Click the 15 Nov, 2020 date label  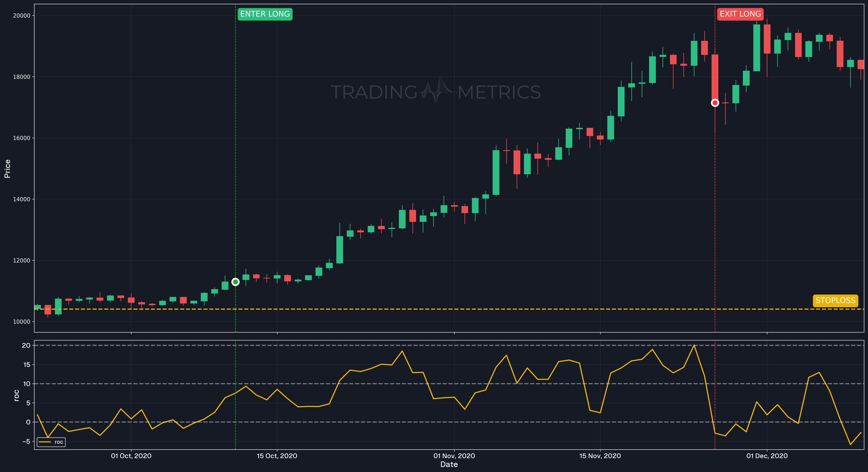click(x=600, y=456)
